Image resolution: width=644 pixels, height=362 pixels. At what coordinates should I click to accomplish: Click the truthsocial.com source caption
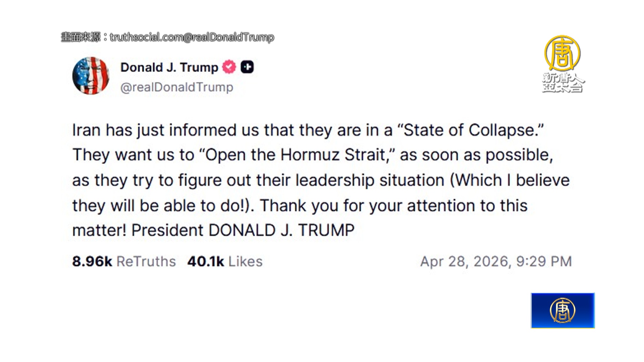click(x=192, y=37)
